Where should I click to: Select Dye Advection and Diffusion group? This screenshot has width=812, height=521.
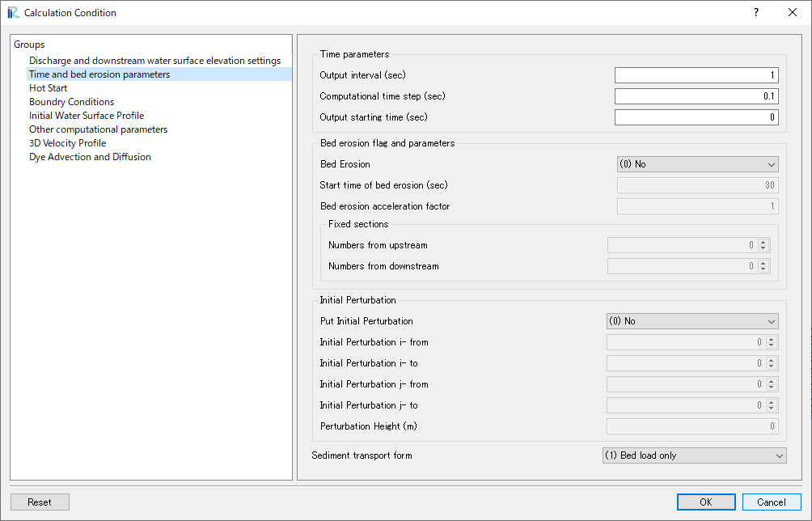point(90,156)
